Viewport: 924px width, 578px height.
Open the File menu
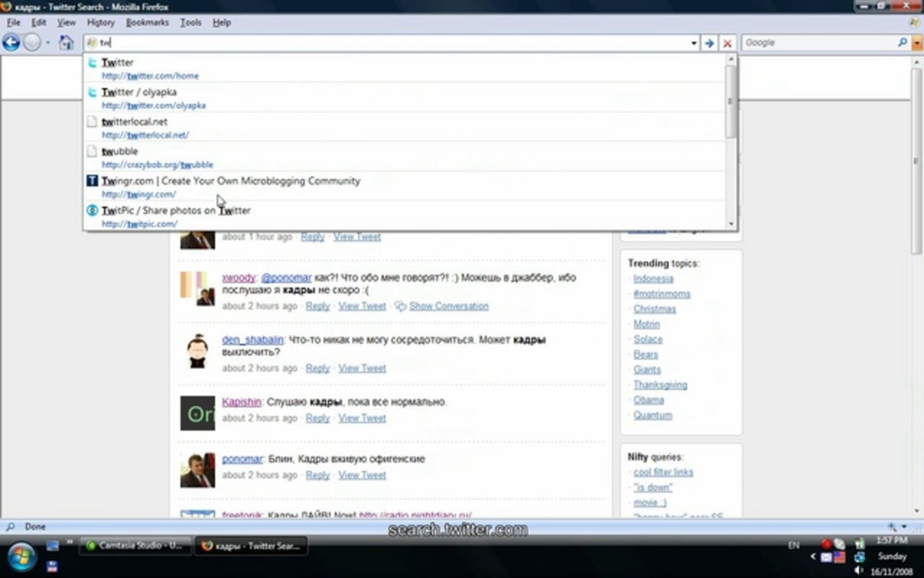(x=13, y=23)
